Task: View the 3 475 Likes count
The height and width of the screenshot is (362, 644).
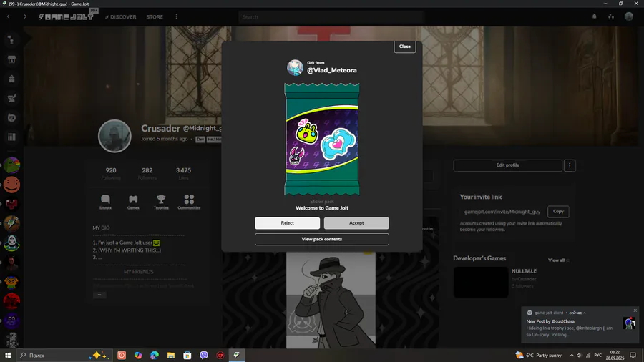Action: 183,173
